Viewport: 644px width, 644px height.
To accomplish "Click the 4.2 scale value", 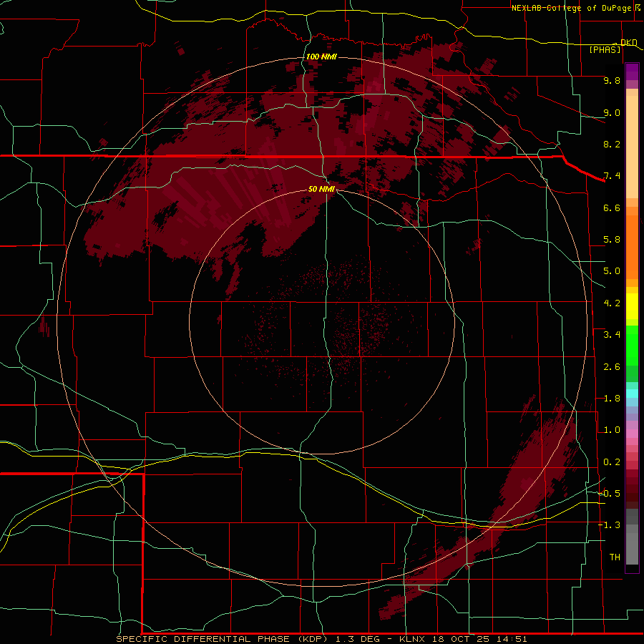I will tap(612, 303).
